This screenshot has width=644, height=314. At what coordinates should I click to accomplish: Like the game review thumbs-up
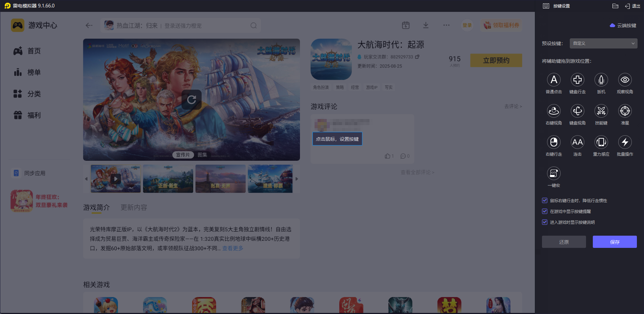tap(387, 156)
